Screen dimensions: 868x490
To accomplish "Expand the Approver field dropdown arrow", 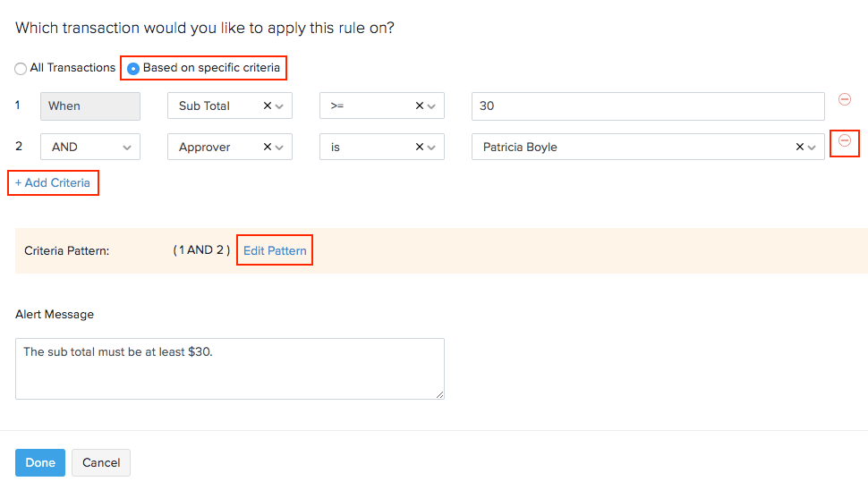I will pos(280,147).
